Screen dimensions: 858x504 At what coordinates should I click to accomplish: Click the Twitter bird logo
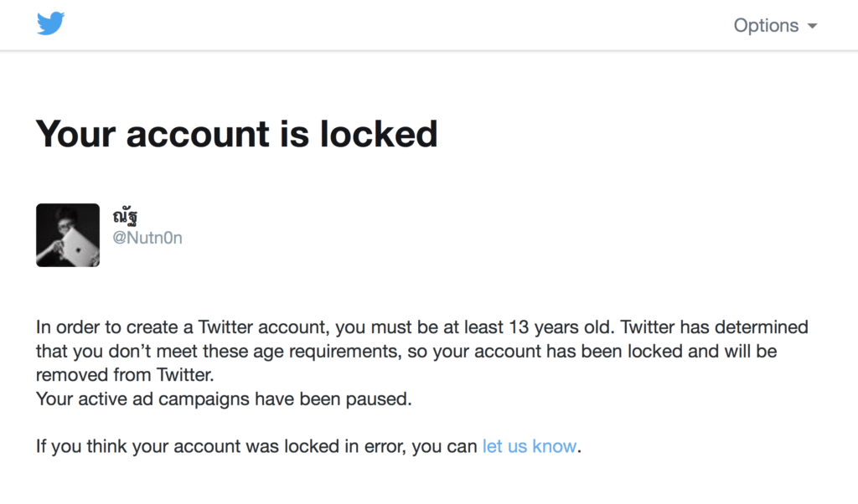pyautogui.click(x=50, y=23)
